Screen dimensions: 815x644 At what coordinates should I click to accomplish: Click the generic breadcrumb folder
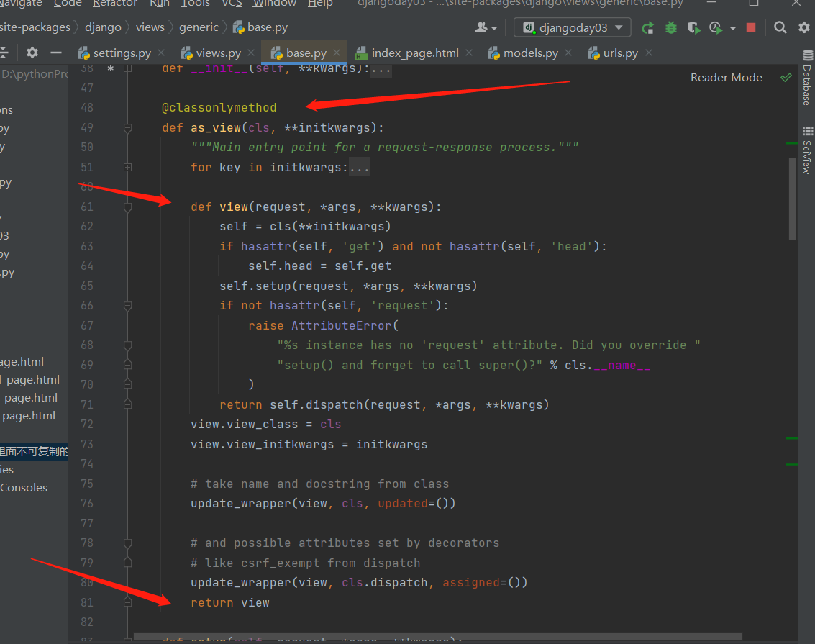coord(199,27)
